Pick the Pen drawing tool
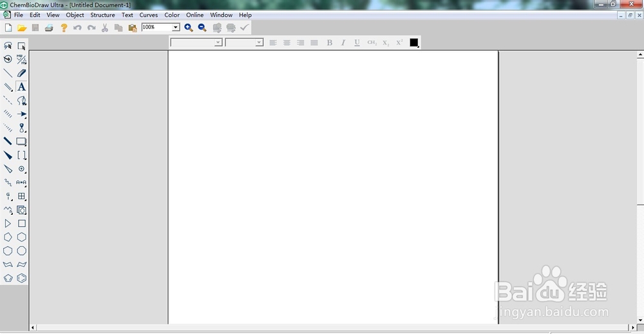Screen dimensions: 644x334 [x=21, y=101]
